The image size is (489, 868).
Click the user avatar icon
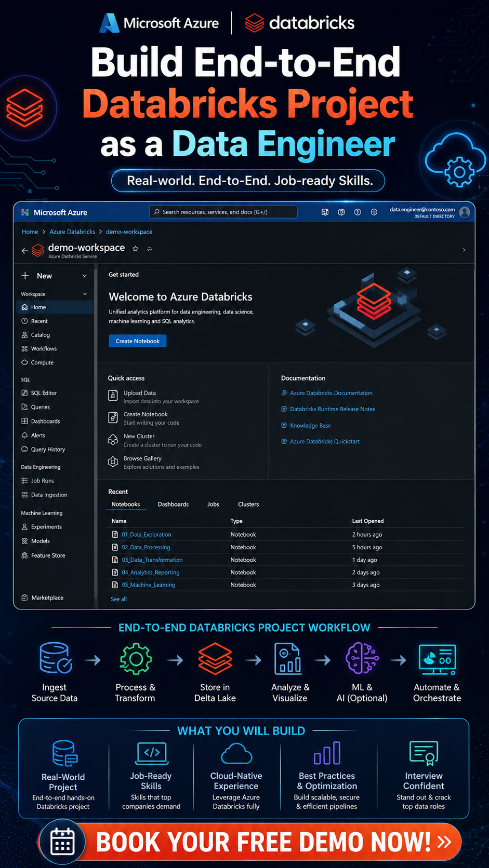[x=465, y=212]
